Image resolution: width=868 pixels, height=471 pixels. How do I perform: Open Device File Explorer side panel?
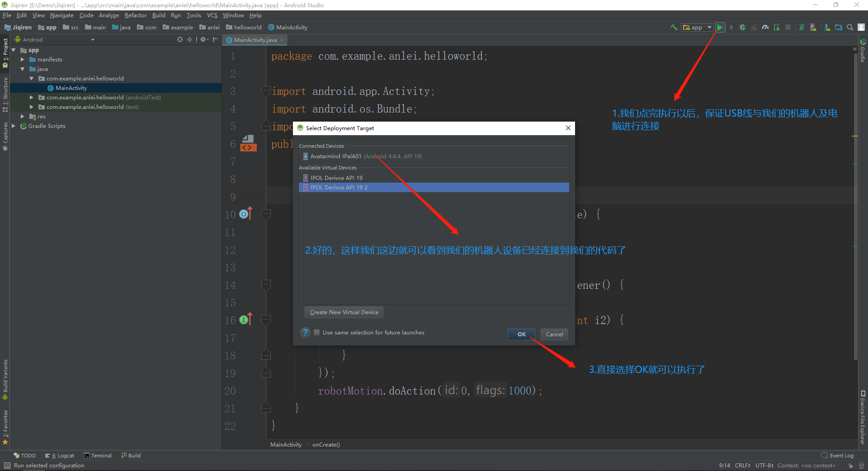pos(863,418)
